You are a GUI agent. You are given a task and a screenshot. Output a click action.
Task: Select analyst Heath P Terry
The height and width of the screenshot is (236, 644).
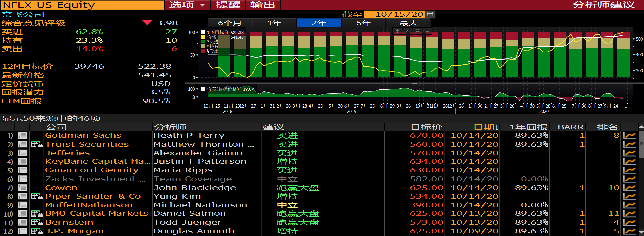[189, 135]
